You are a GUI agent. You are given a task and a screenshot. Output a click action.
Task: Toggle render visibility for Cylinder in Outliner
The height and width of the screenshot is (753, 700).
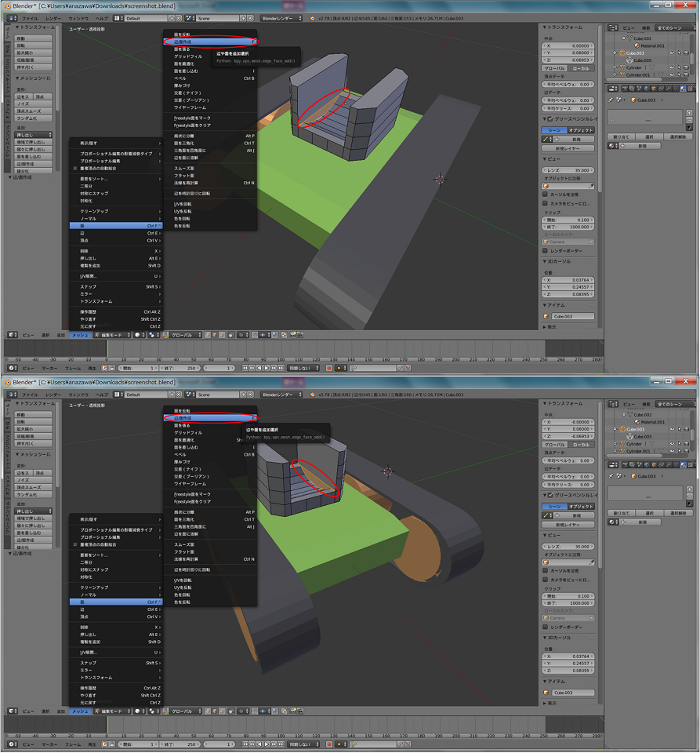(687, 67)
